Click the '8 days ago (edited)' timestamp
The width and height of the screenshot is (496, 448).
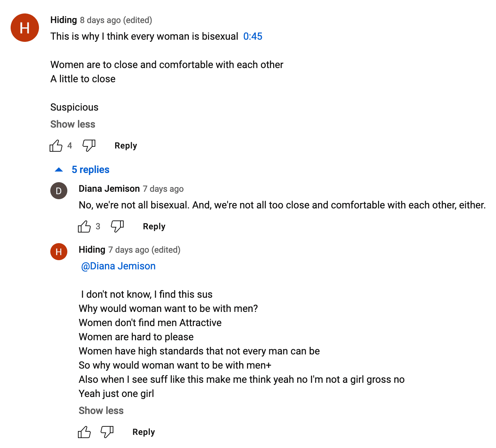116,20
